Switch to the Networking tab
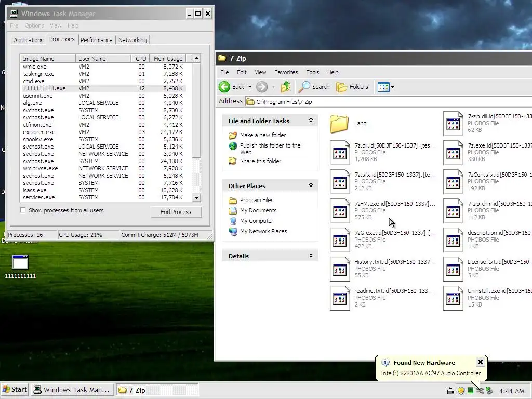The image size is (532, 399). (132, 40)
